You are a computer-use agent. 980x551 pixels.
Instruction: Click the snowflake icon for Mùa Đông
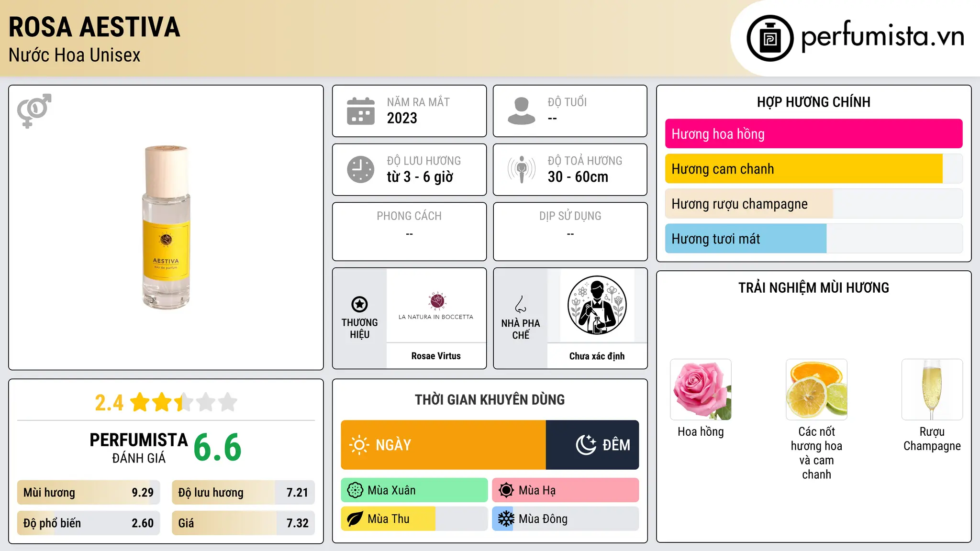pos(506,519)
